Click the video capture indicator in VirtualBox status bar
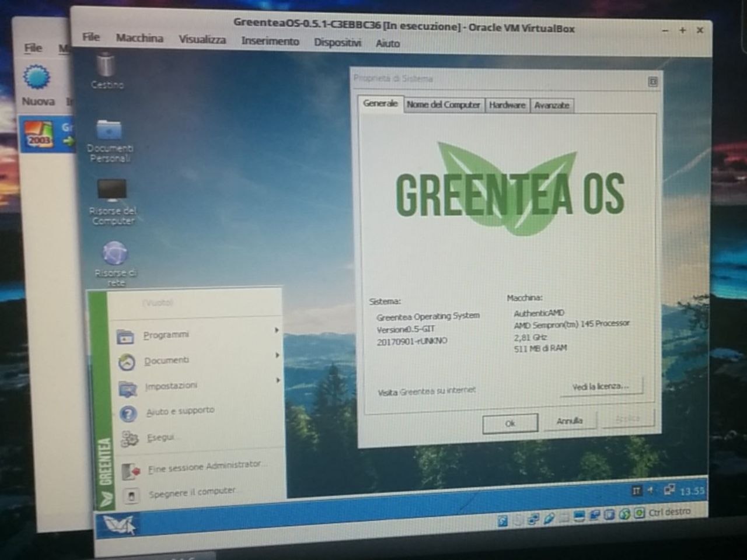 click(595, 516)
